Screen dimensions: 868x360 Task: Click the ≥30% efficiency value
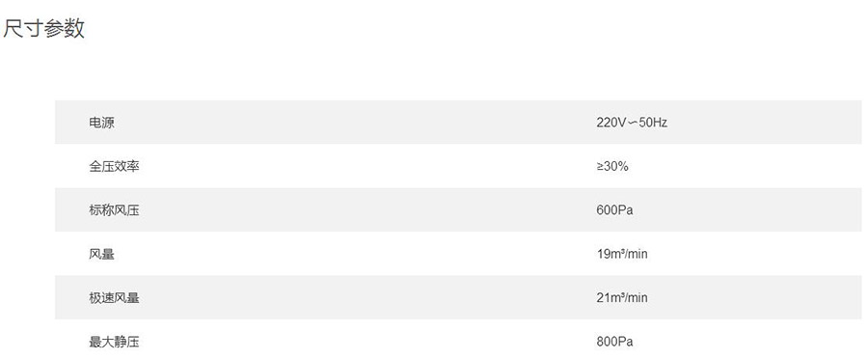coord(612,166)
